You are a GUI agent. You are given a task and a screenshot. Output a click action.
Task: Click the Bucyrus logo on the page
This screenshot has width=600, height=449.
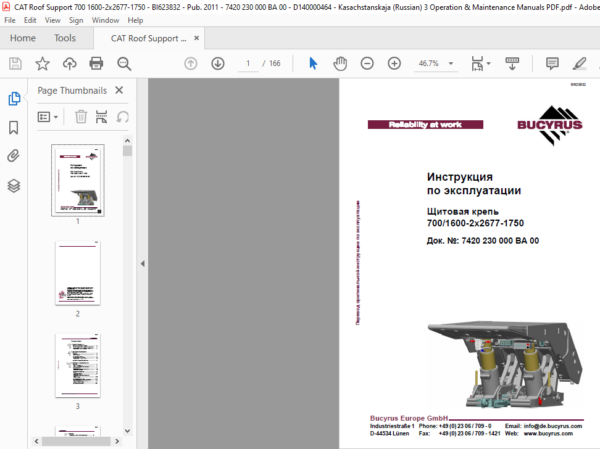[x=549, y=125]
